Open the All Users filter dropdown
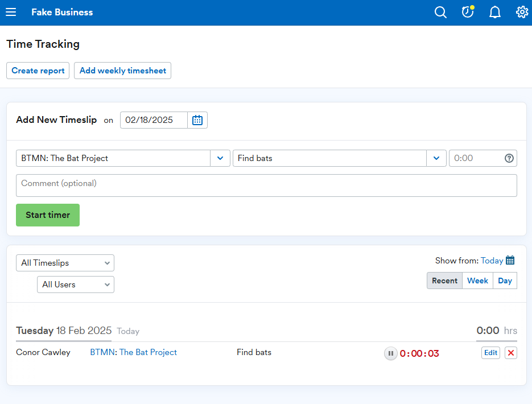 pyautogui.click(x=76, y=285)
